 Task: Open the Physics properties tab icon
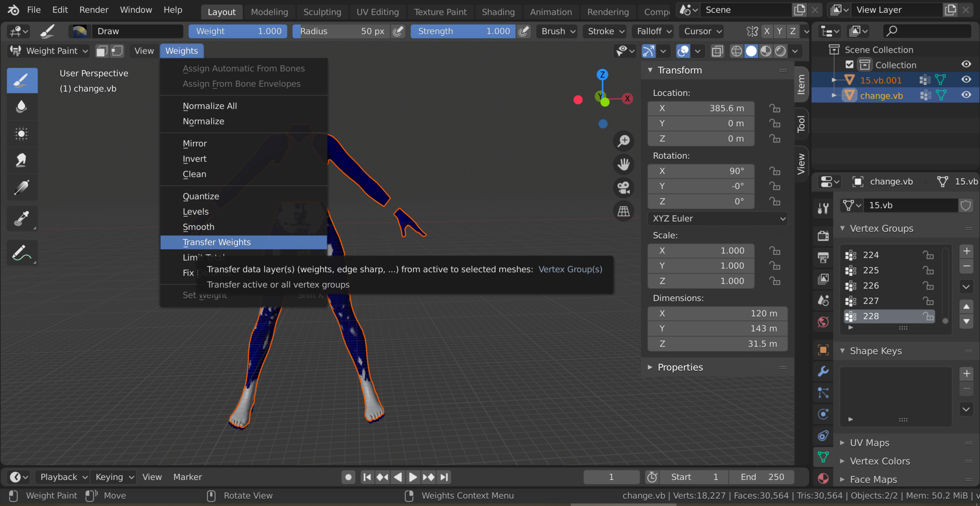click(x=823, y=414)
